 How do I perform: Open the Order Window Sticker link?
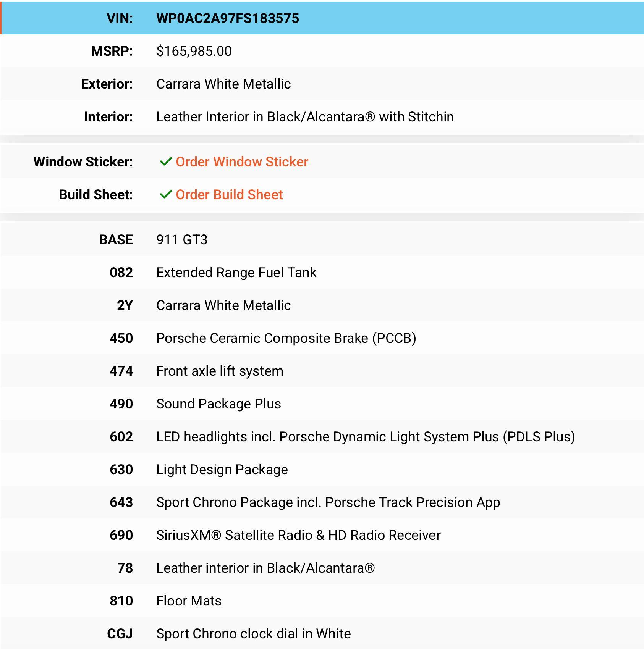(x=242, y=162)
